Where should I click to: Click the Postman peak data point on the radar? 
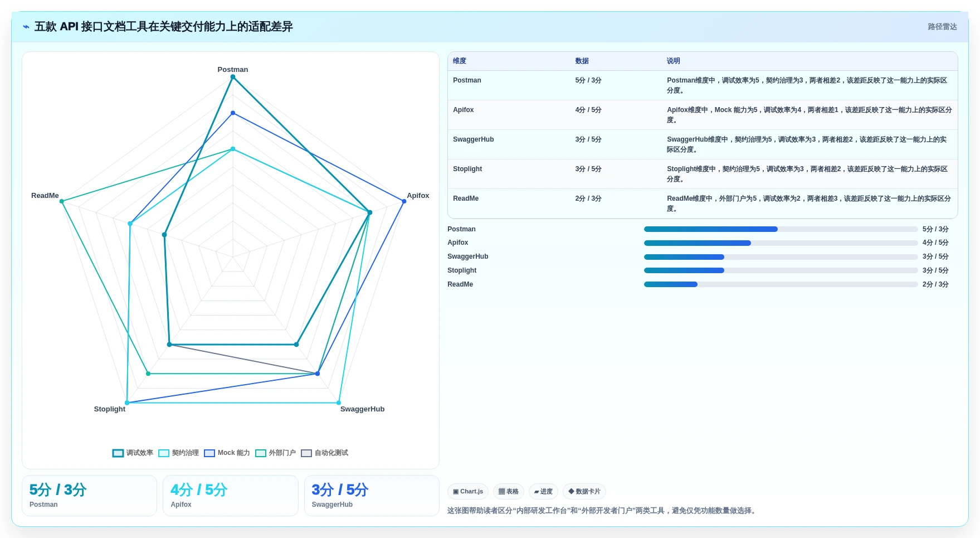[233, 77]
